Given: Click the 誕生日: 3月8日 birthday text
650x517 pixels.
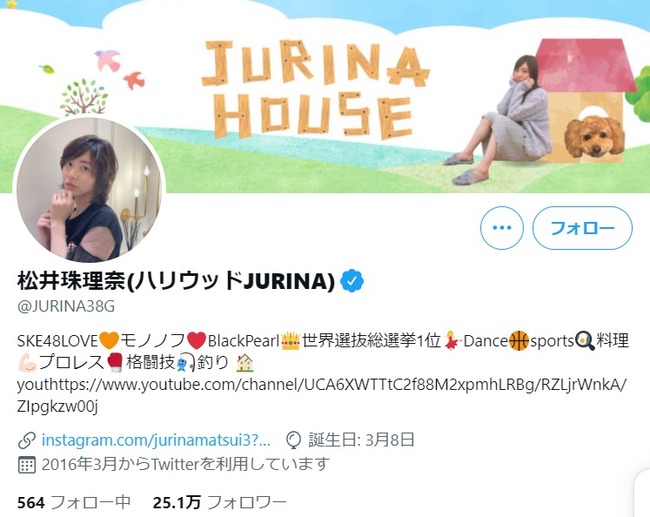Looking at the screenshot, I should pos(361,440).
